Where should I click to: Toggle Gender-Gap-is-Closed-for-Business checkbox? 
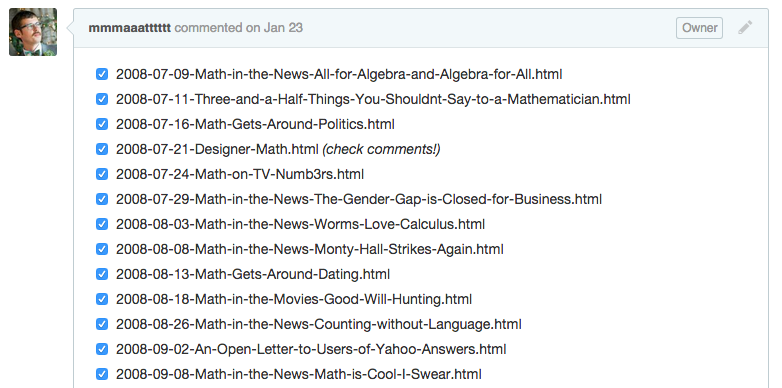point(102,199)
